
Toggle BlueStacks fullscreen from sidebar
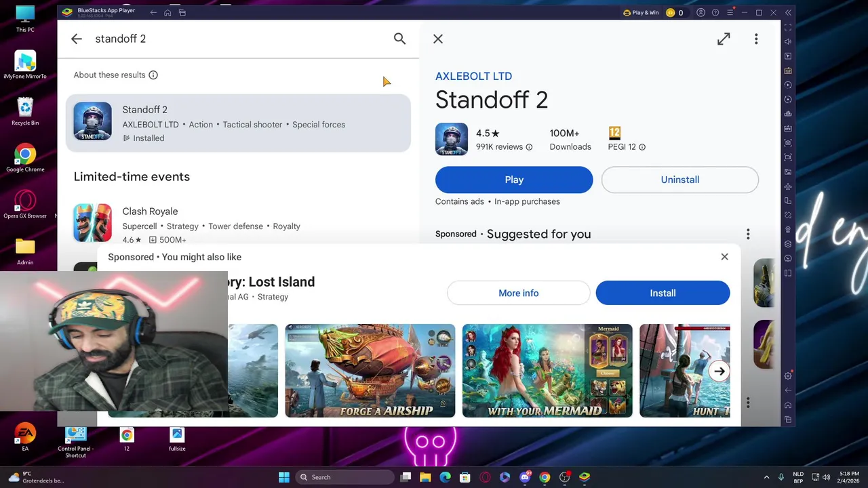[787, 27]
